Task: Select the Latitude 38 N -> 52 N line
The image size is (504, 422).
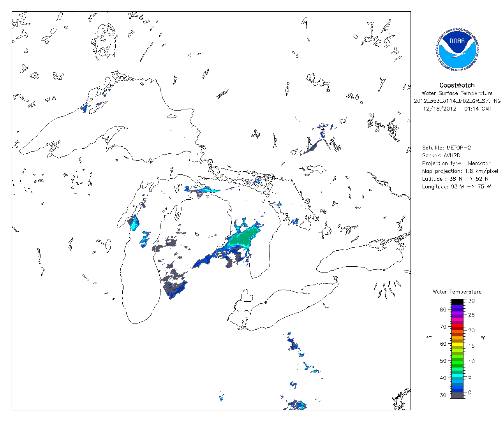Action: click(455, 179)
